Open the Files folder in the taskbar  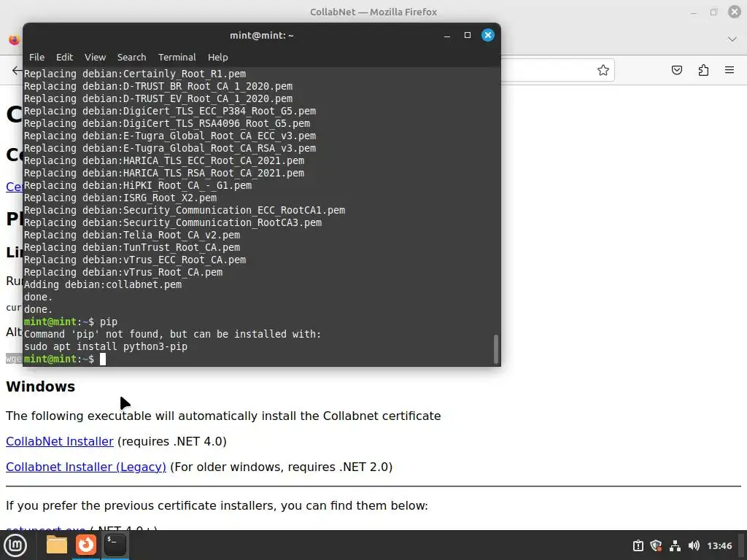coord(57,545)
